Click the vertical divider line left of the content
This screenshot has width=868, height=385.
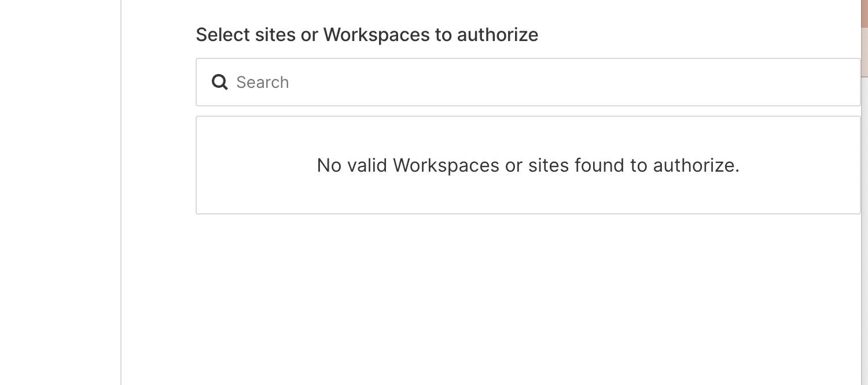coord(121,192)
